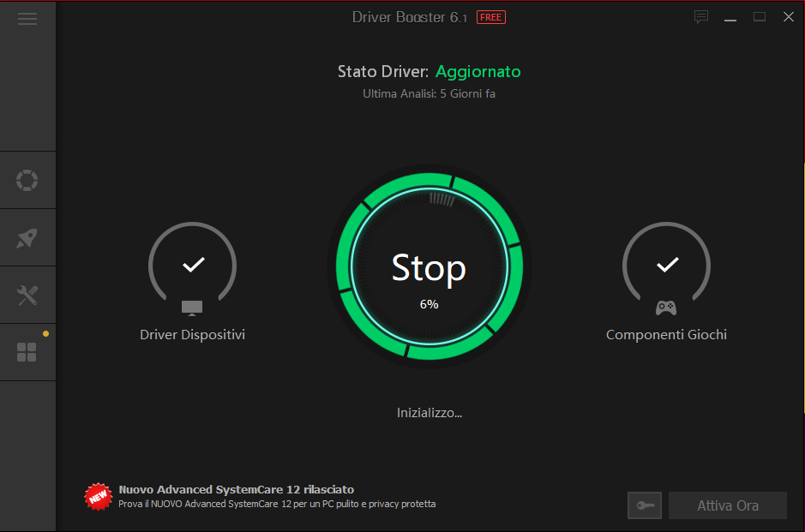Click the gamepad icon under the right gauge
Screen dimensions: 805x532
point(666,308)
